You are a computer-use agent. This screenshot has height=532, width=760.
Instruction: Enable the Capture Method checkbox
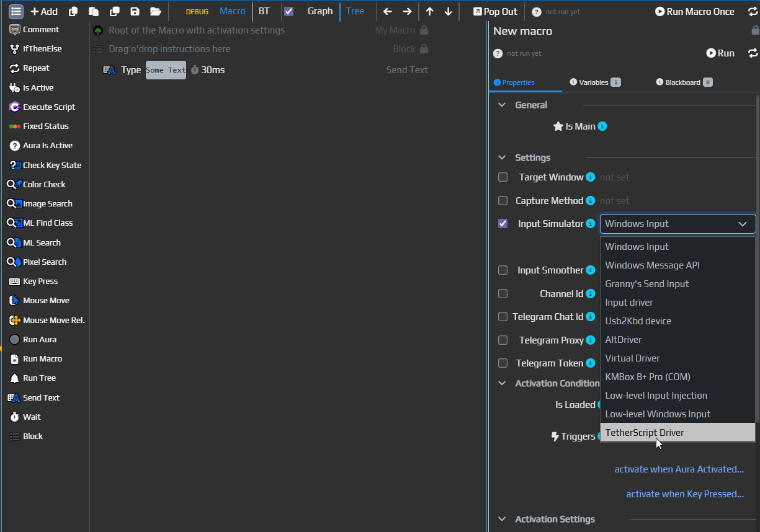click(503, 201)
